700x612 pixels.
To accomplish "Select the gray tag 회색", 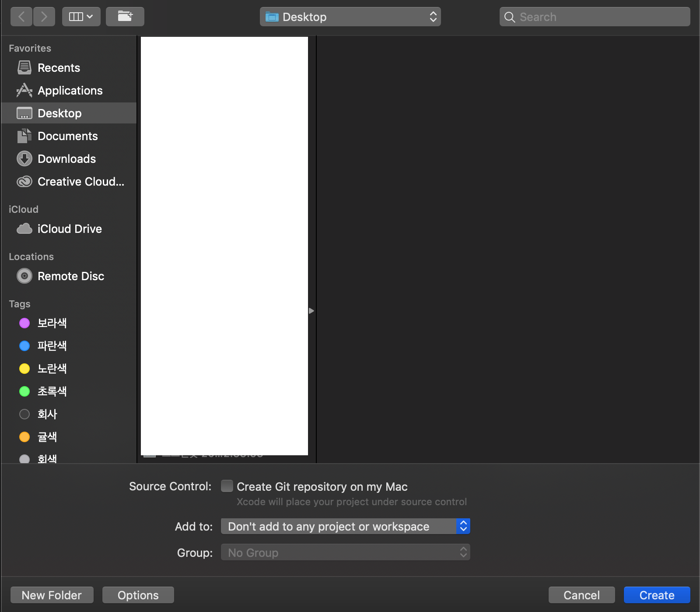I will [69, 458].
